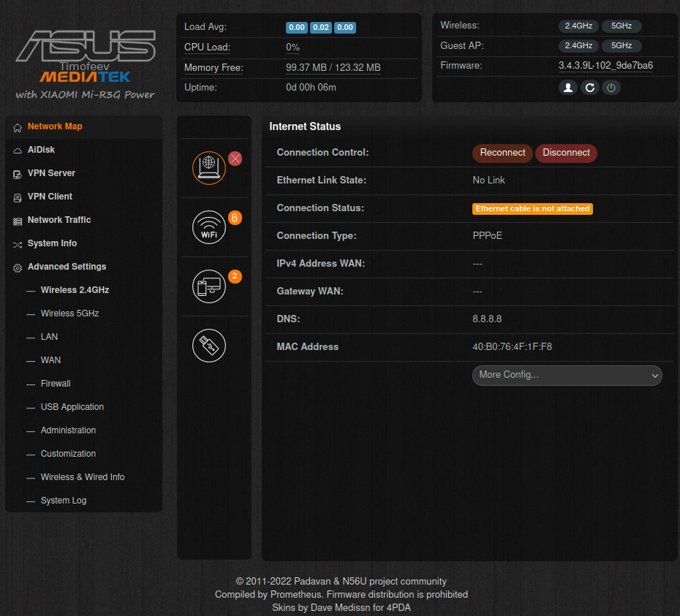Screen dimensions: 680x616
Task: Open the connected clients devices icon
Action: point(209,286)
